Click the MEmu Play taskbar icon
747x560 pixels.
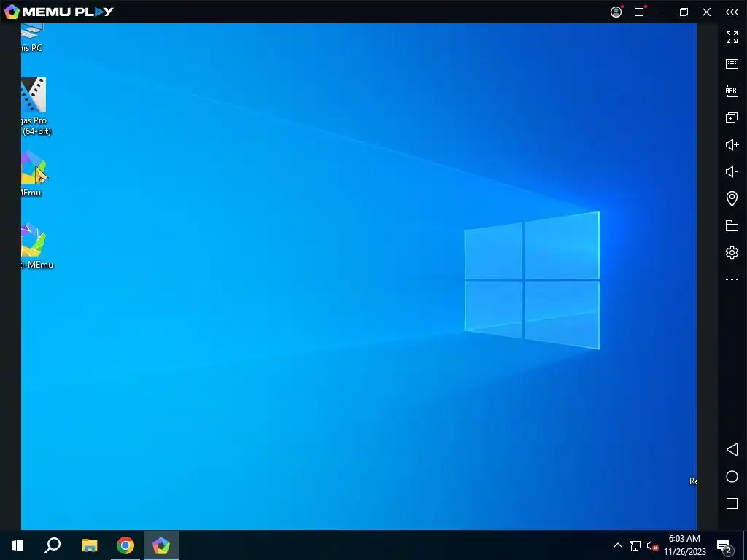tap(161, 545)
